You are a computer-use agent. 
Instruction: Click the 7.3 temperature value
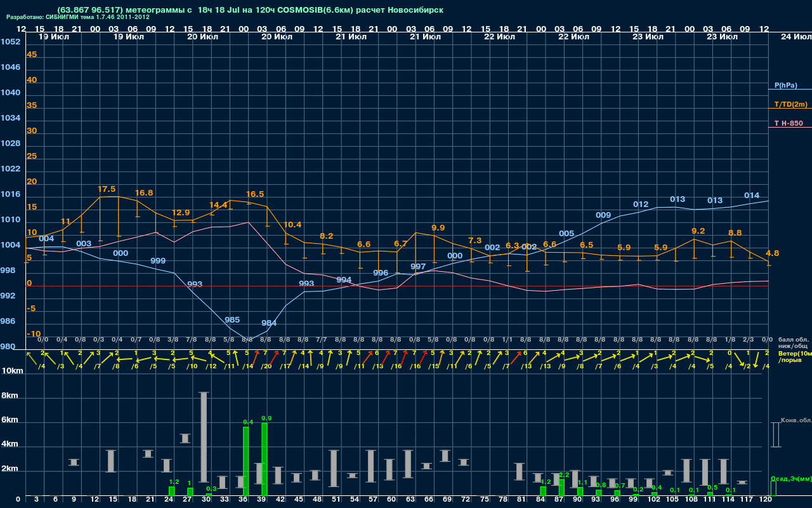(x=475, y=241)
